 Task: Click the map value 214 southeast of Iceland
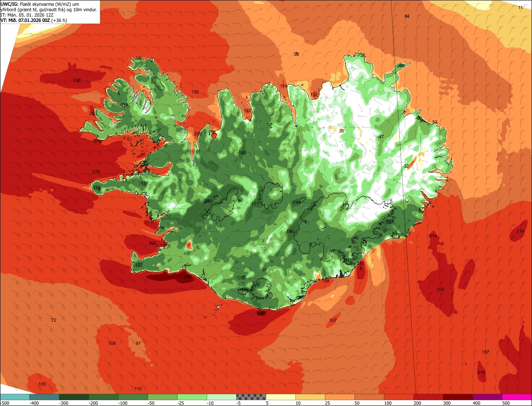(433, 236)
